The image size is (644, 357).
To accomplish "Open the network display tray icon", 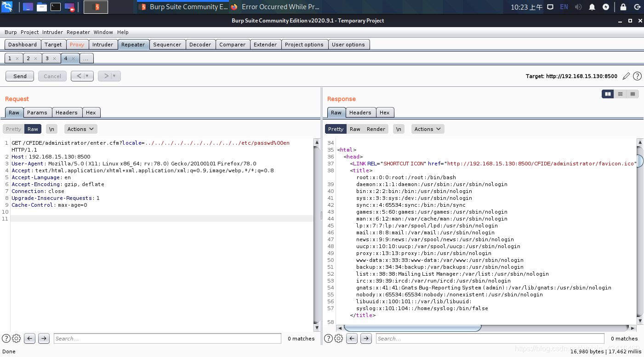I will [550, 7].
